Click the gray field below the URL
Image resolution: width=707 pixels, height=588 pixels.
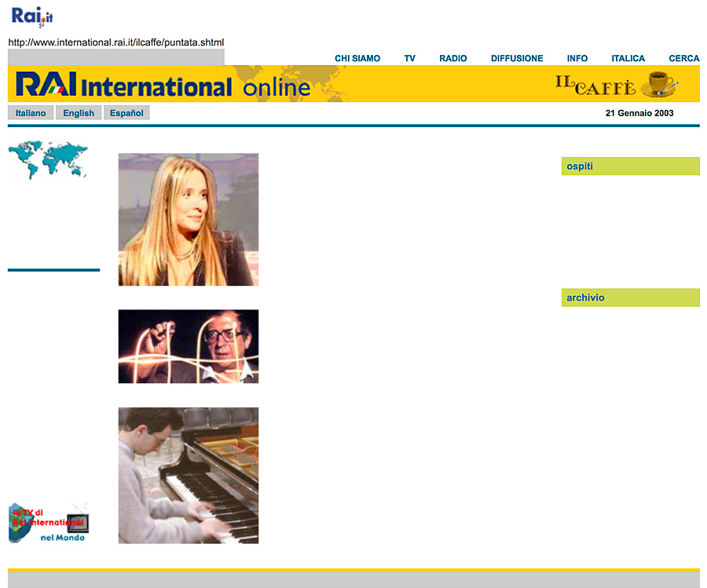click(116, 57)
